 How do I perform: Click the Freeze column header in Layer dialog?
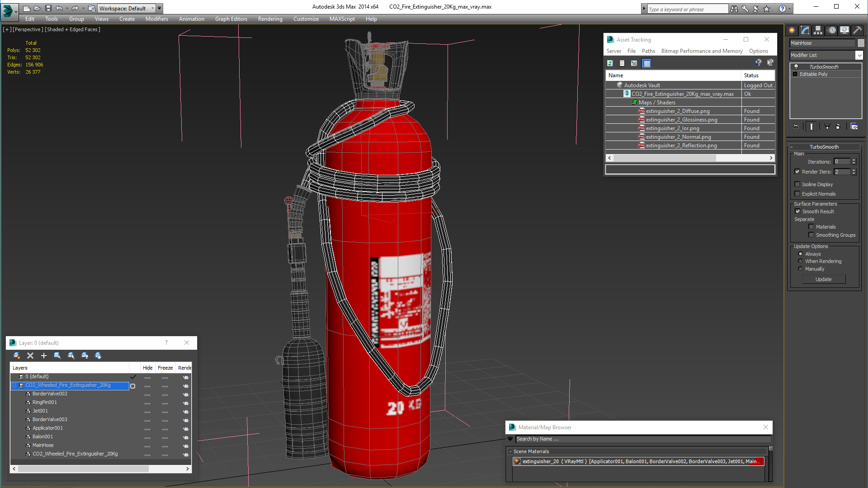(165, 368)
